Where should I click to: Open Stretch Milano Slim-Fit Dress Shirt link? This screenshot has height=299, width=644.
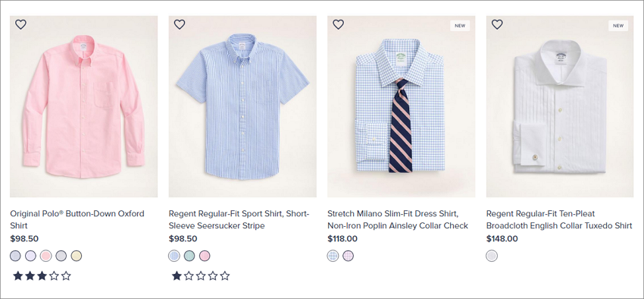click(x=398, y=219)
